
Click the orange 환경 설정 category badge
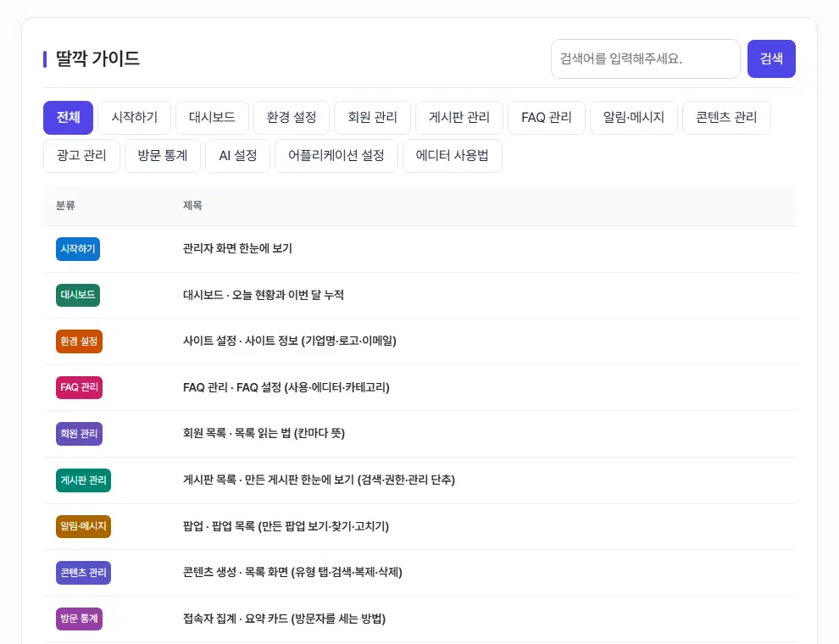[79, 341]
